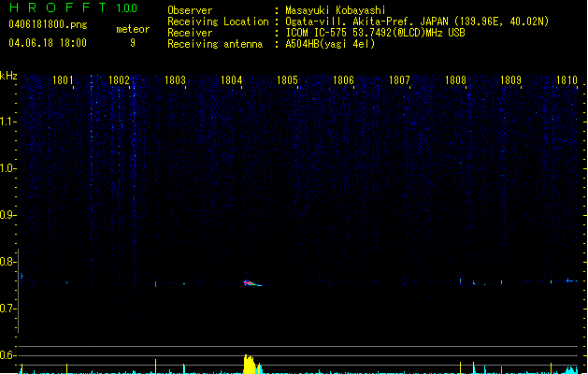Click the HROFFT 1.0.0 title text

click(x=73, y=7)
